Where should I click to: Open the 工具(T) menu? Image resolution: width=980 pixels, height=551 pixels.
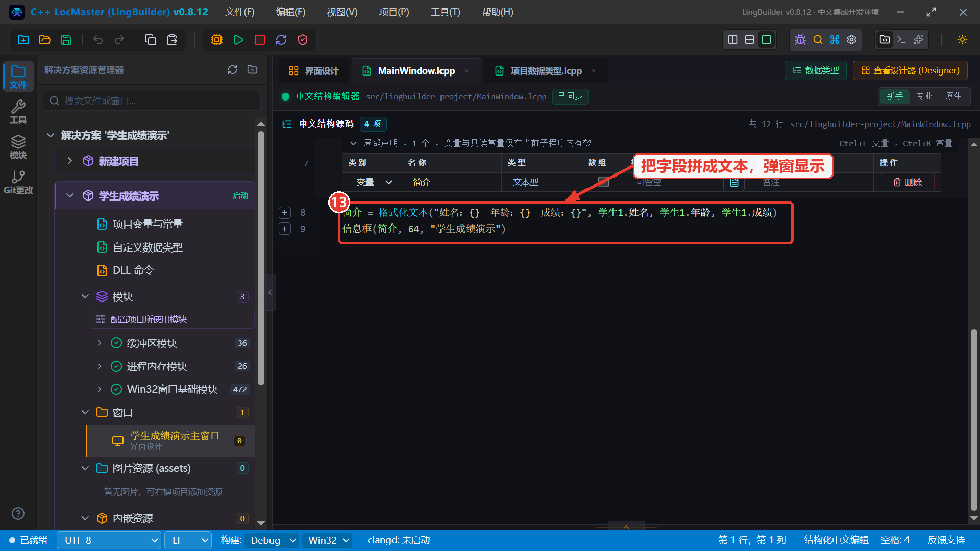445,12
